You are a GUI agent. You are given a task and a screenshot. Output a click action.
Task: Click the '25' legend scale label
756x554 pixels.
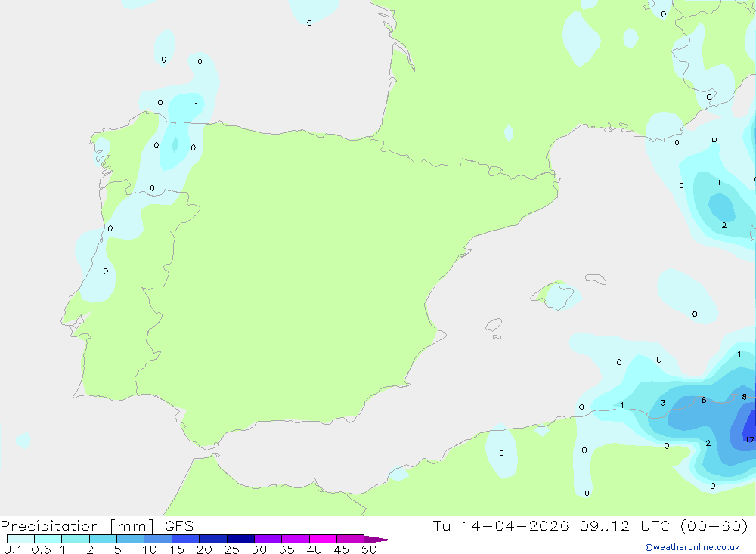232,549
